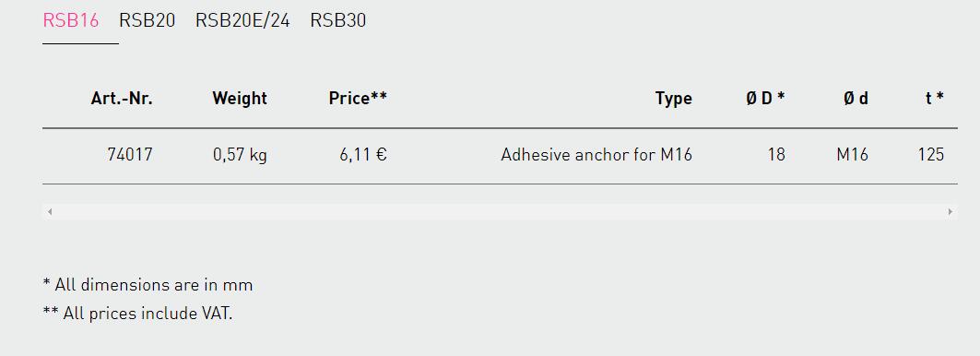
Task: Click the M16 value in the Ø d column
Action: tap(853, 155)
